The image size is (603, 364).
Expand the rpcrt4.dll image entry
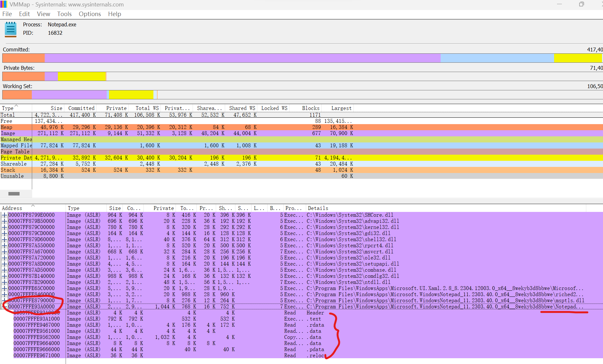[x=5, y=245]
